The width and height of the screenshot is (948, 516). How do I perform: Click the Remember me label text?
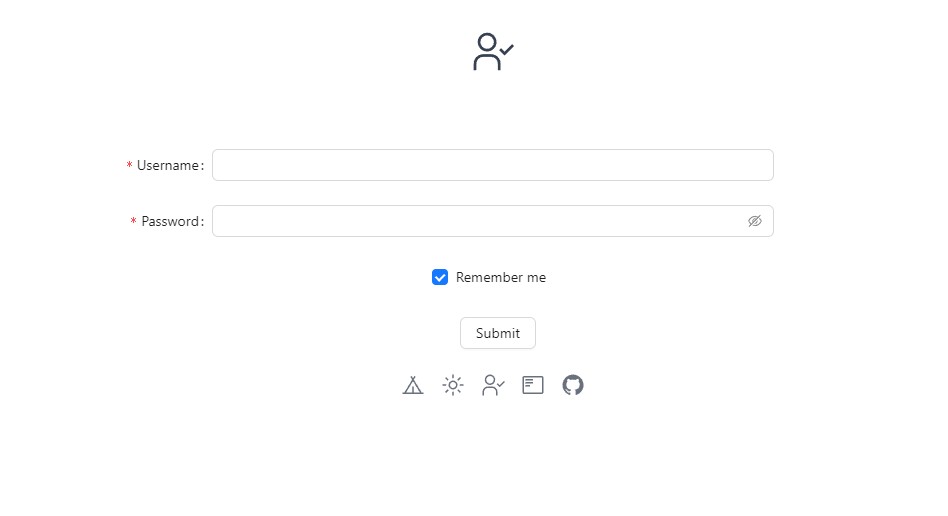click(x=500, y=277)
